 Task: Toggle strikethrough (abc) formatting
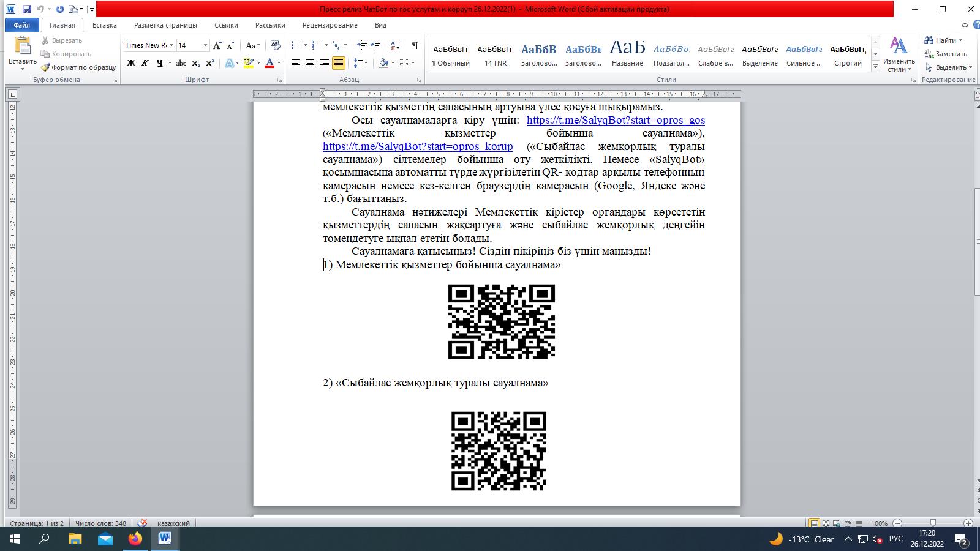point(181,63)
